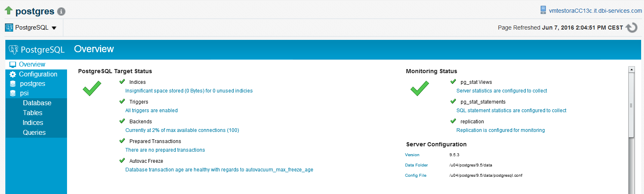Screen dimensions: 644x194
Task: Click the path /u04/postgres/9.5/data
Action: [x=471, y=165]
